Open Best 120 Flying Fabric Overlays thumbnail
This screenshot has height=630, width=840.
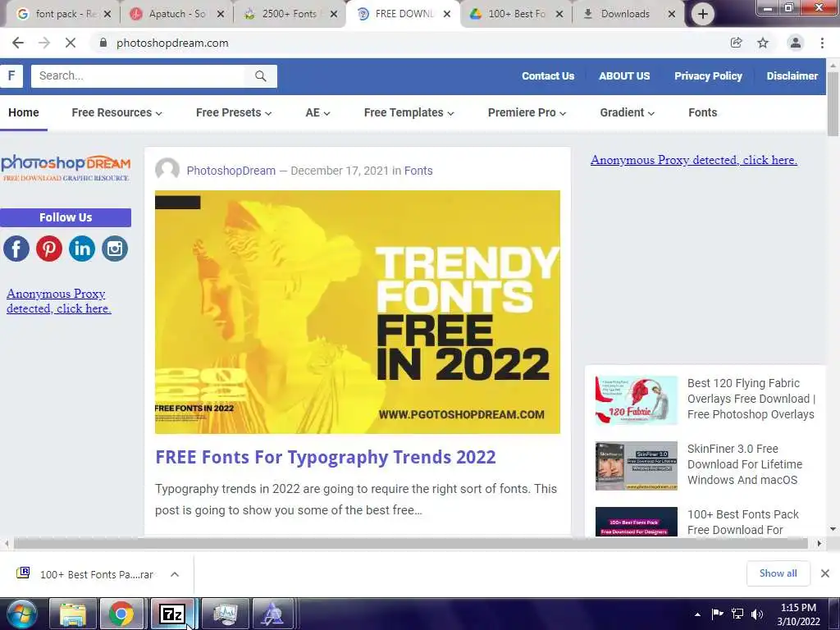tap(636, 400)
